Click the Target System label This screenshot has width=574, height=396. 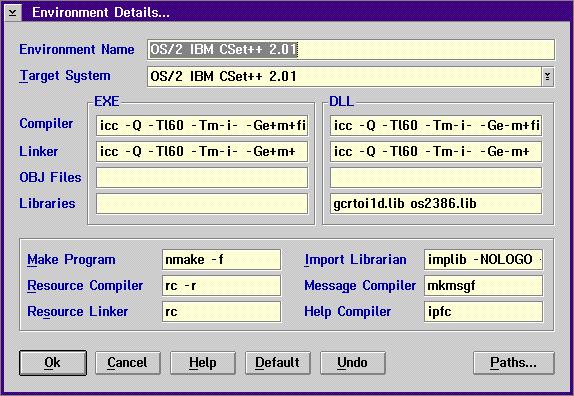coord(65,76)
